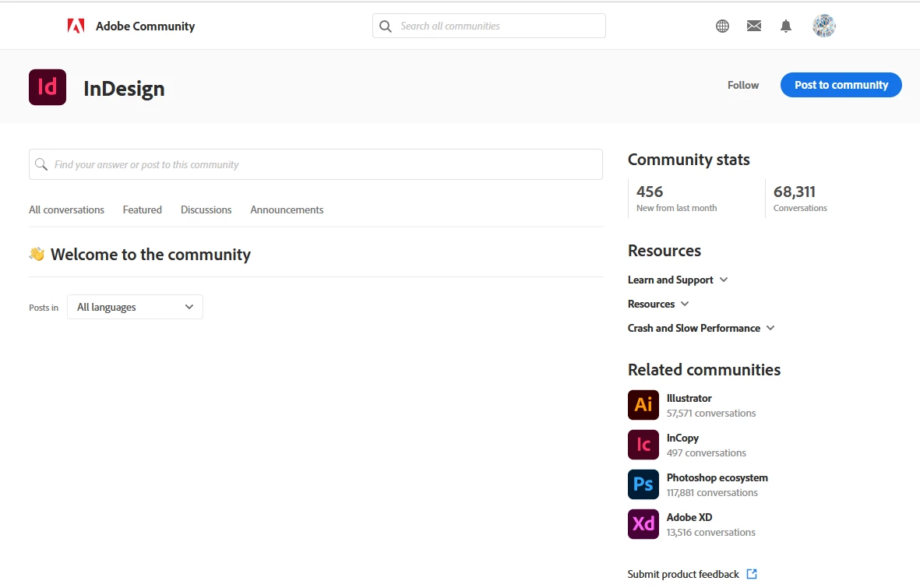The image size is (920, 588).
Task: Click the waving hand emoji
Action: [37, 254]
